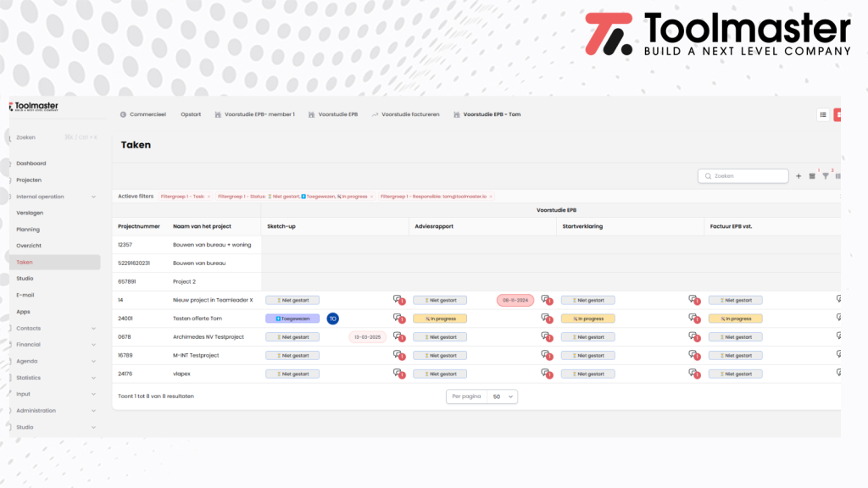Open the Voorstudie factureren tab
This screenshot has height=488, width=868.
[x=405, y=114]
